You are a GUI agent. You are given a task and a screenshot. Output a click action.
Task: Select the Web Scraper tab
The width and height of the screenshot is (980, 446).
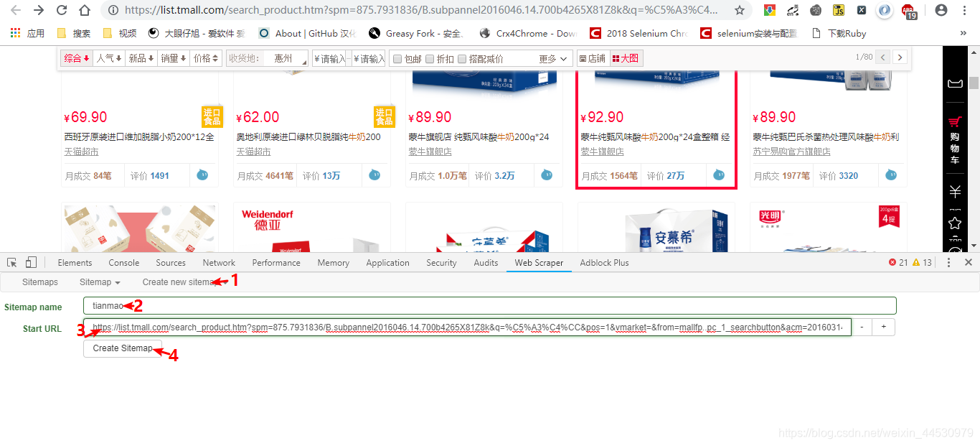click(x=539, y=263)
